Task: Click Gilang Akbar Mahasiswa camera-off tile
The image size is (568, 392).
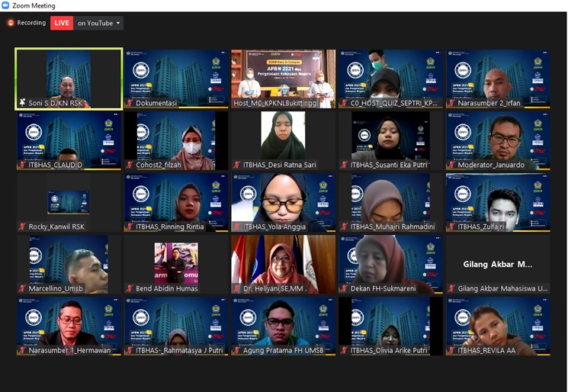Action: tap(497, 264)
